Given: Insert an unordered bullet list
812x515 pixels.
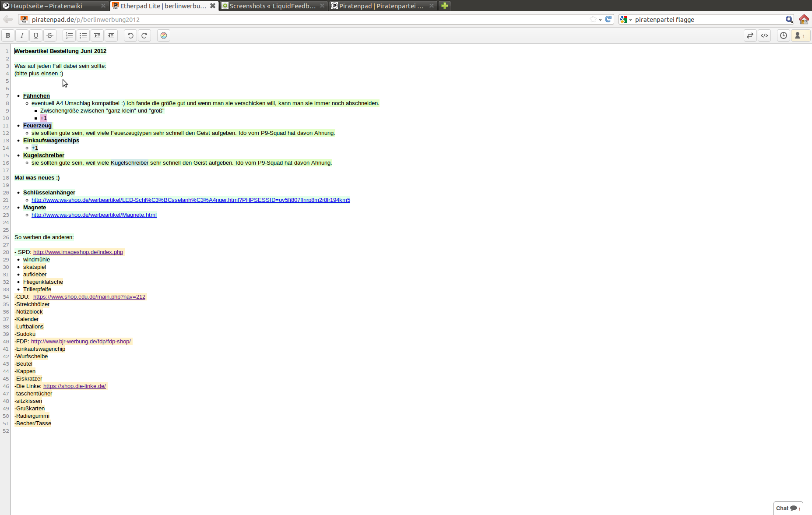Looking at the screenshot, I should [x=83, y=36].
